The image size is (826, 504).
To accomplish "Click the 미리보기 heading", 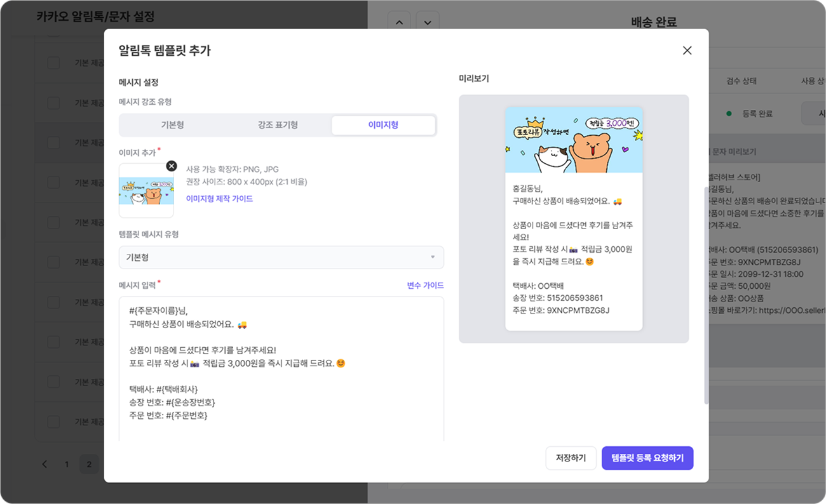I will [474, 79].
